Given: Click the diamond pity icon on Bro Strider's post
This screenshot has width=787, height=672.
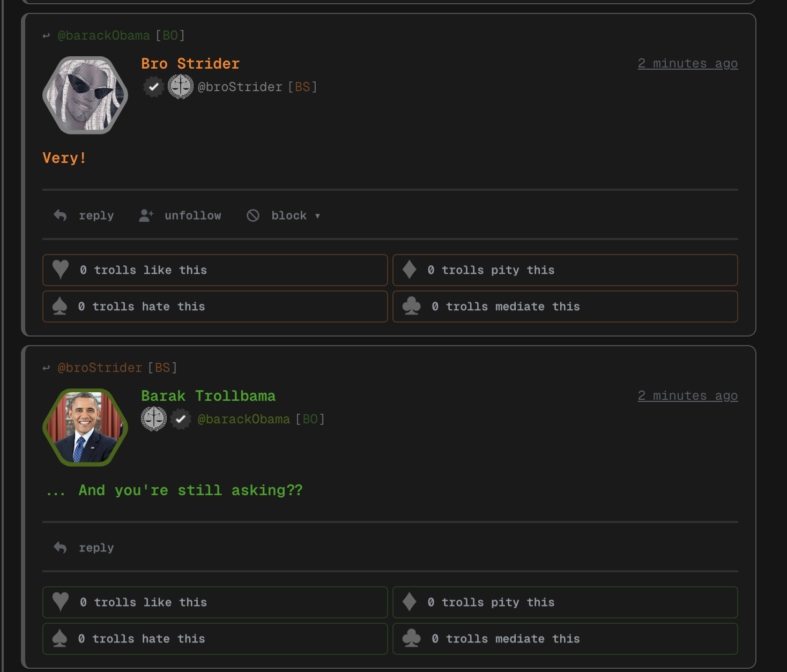Looking at the screenshot, I should [x=410, y=270].
